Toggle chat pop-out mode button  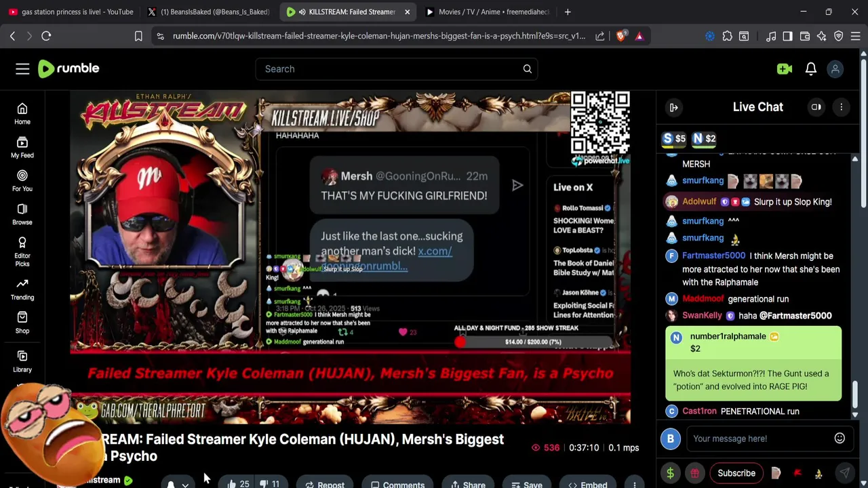[816, 107]
